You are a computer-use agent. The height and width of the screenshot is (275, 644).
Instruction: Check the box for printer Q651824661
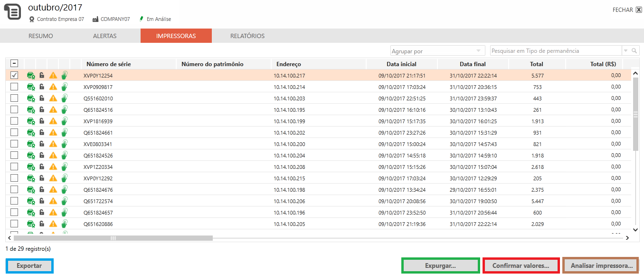[x=14, y=133]
